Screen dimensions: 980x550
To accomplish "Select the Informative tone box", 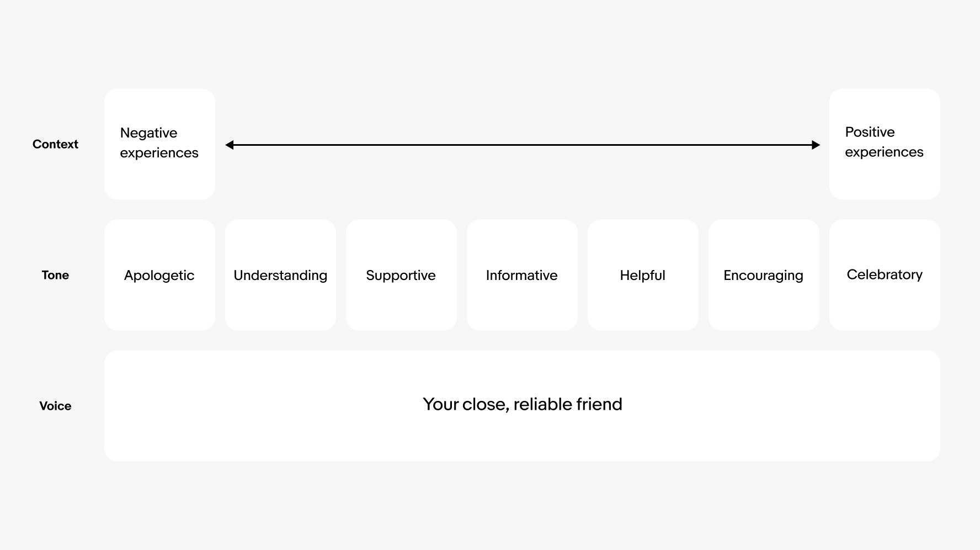I will 522,275.
